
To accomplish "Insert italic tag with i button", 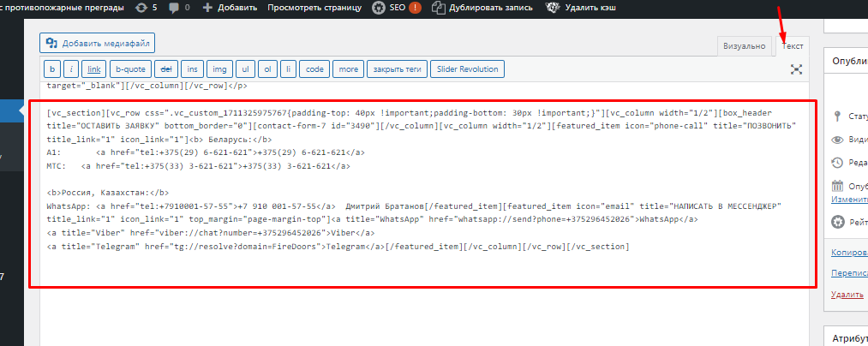I will tap(71, 69).
